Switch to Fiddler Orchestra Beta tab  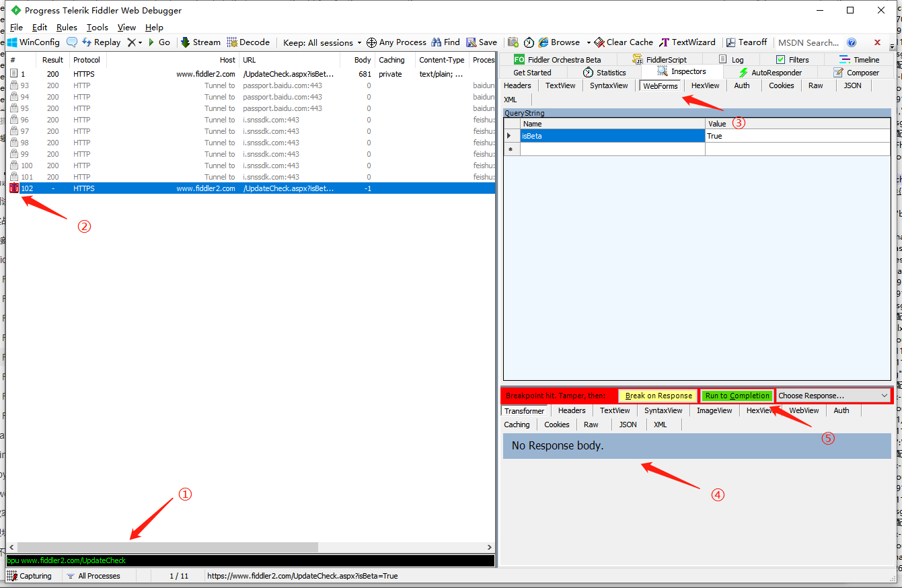click(x=558, y=60)
